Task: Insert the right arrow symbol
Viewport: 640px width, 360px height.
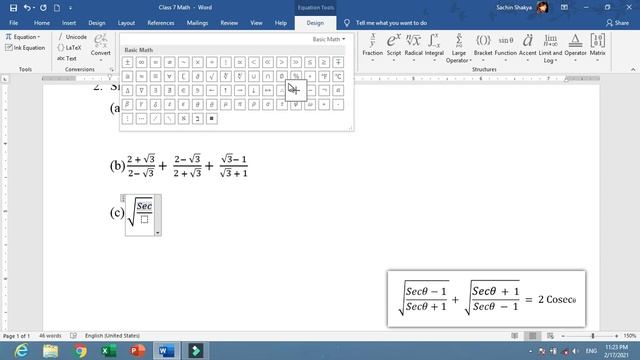Action: coord(240,90)
